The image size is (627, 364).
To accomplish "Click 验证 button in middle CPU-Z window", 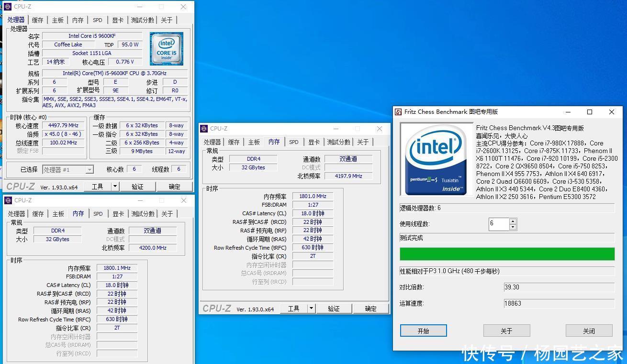I will (334, 309).
